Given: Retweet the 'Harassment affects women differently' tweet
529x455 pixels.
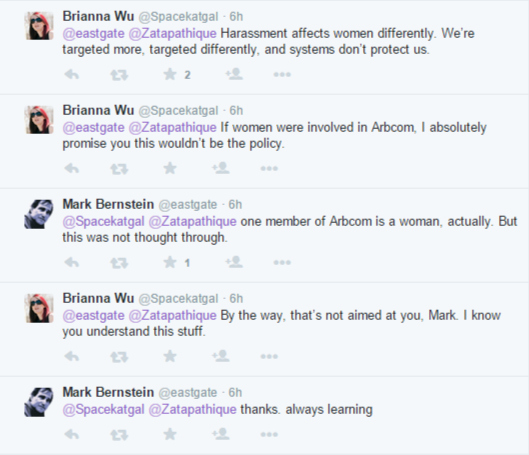Looking at the screenshot, I should (x=119, y=75).
